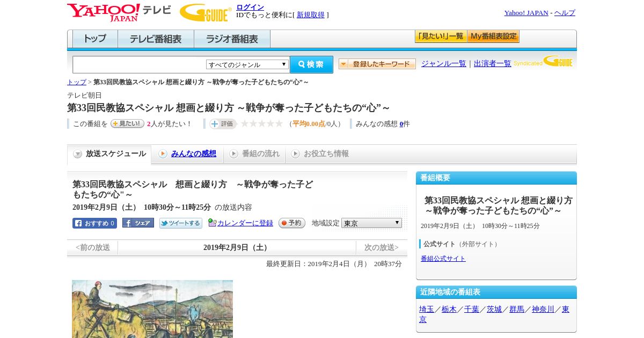Open 茨城 regional TV listing

click(x=494, y=309)
